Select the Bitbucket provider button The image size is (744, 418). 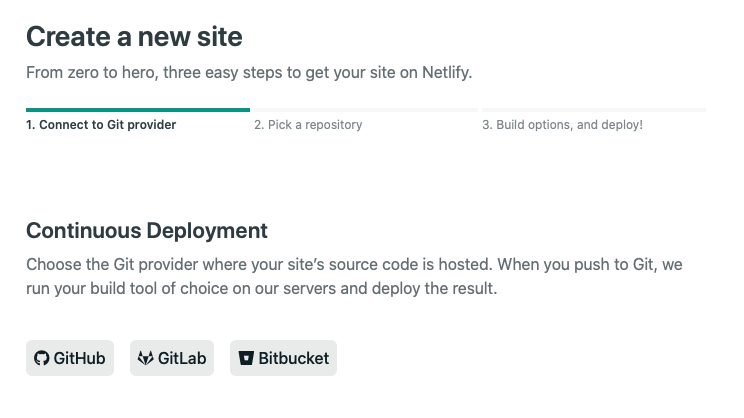point(283,358)
